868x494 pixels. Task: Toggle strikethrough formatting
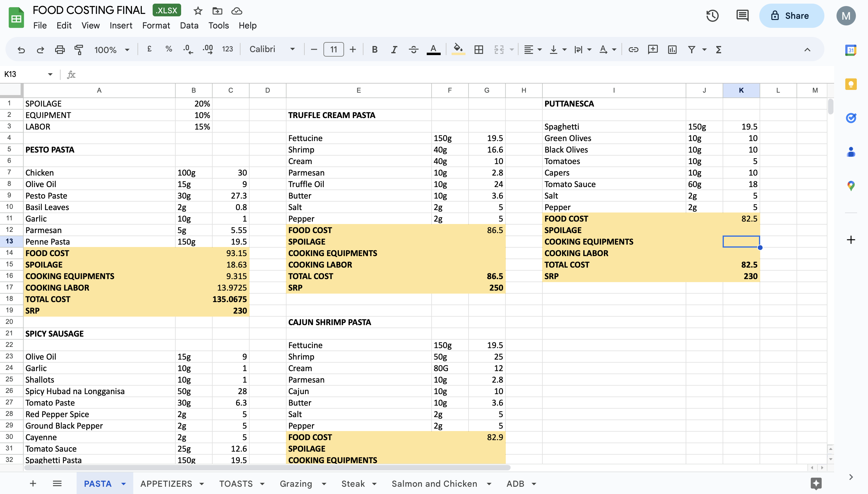coord(413,50)
